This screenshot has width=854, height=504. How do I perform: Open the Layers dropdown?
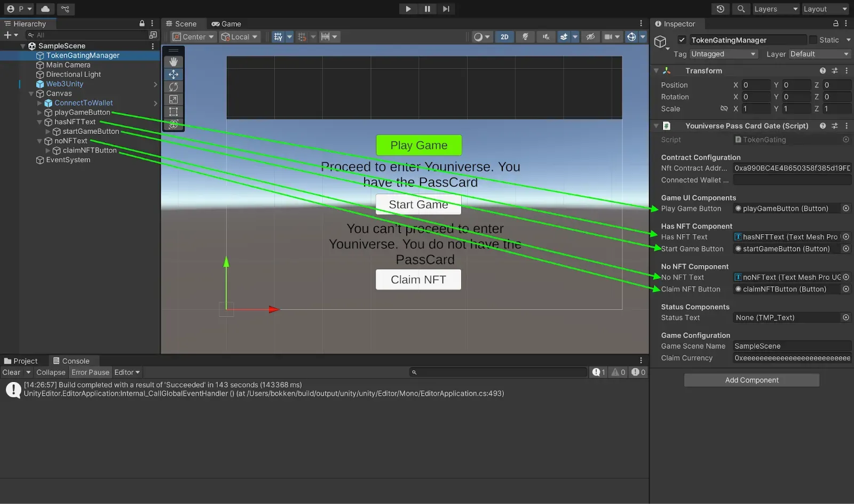(775, 9)
